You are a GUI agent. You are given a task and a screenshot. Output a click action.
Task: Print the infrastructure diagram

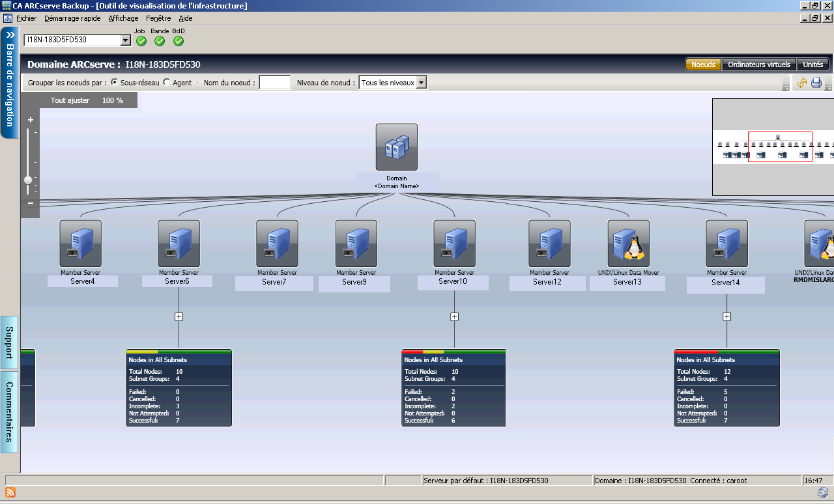(816, 83)
